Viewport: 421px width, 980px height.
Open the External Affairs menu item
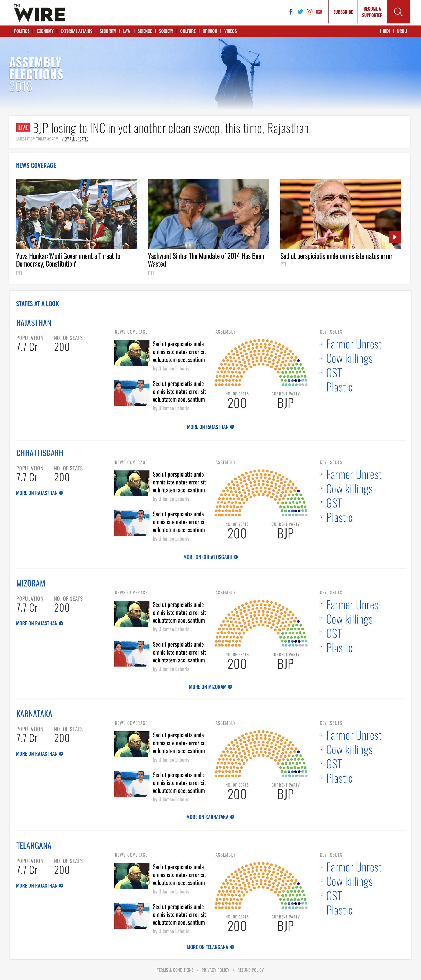[77, 31]
